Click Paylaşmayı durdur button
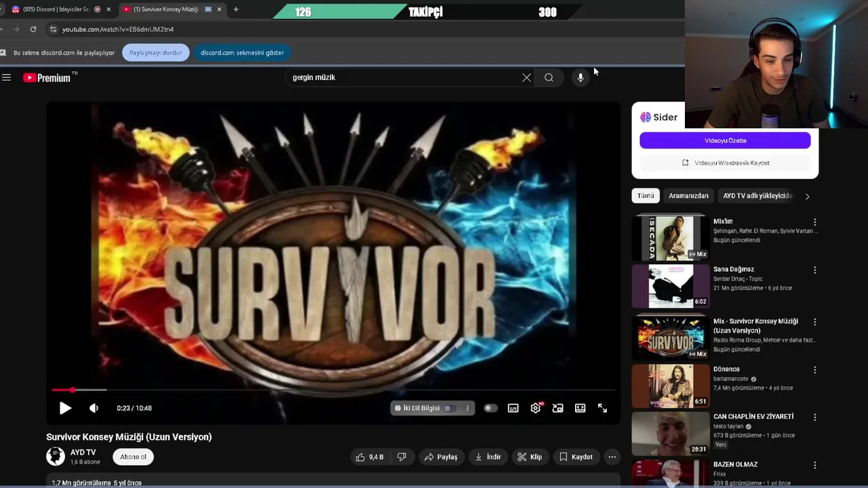Viewport: 868px width, 488px height. coord(155,52)
